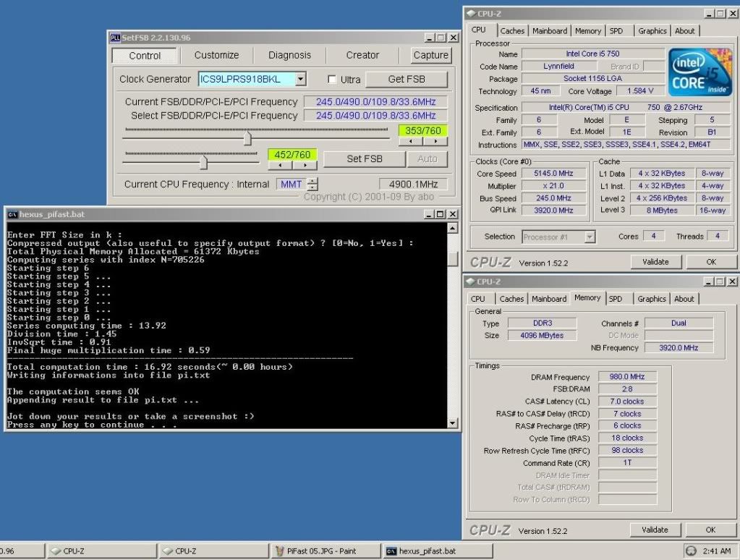Open the Clock Generator dropdown

[x=301, y=79]
